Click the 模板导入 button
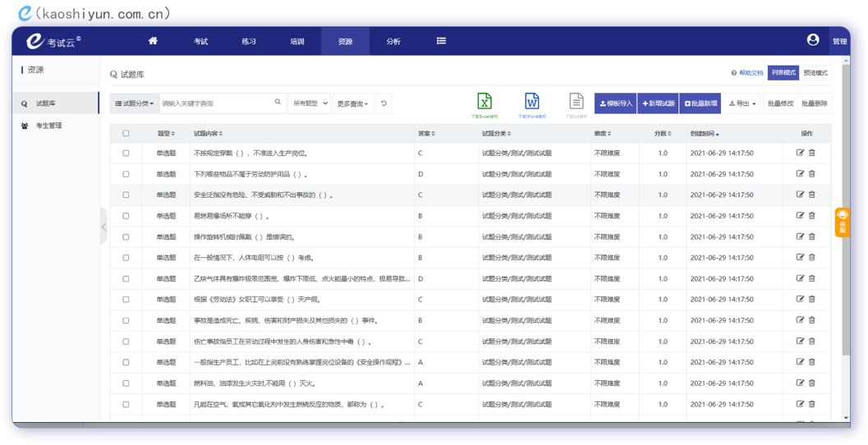The height and width of the screenshot is (445, 868). (x=615, y=103)
